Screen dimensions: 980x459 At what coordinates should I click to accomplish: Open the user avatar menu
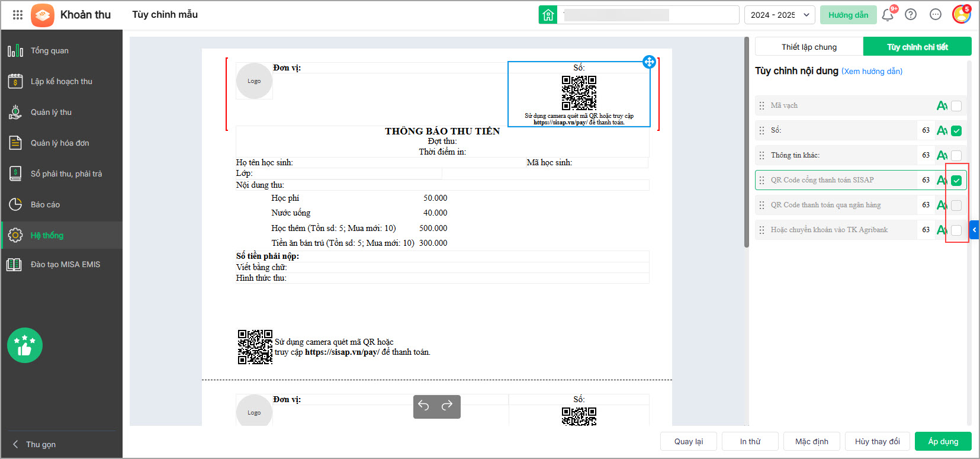[961, 14]
